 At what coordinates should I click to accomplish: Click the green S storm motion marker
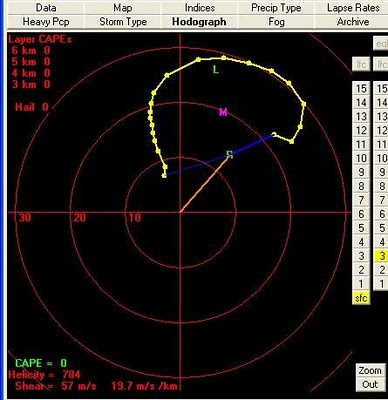pyautogui.click(x=230, y=154)
